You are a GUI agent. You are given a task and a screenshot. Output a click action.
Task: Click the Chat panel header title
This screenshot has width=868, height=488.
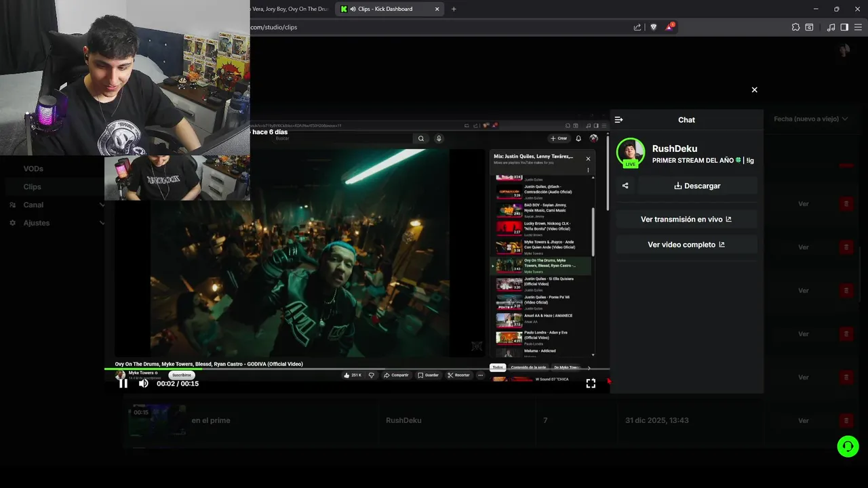[x=686, y=120]
